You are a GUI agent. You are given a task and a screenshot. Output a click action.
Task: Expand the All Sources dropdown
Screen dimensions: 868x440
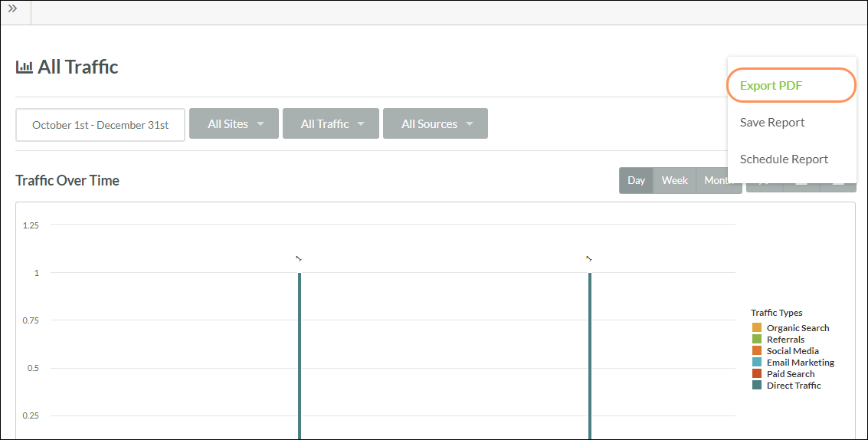point(436,123)
